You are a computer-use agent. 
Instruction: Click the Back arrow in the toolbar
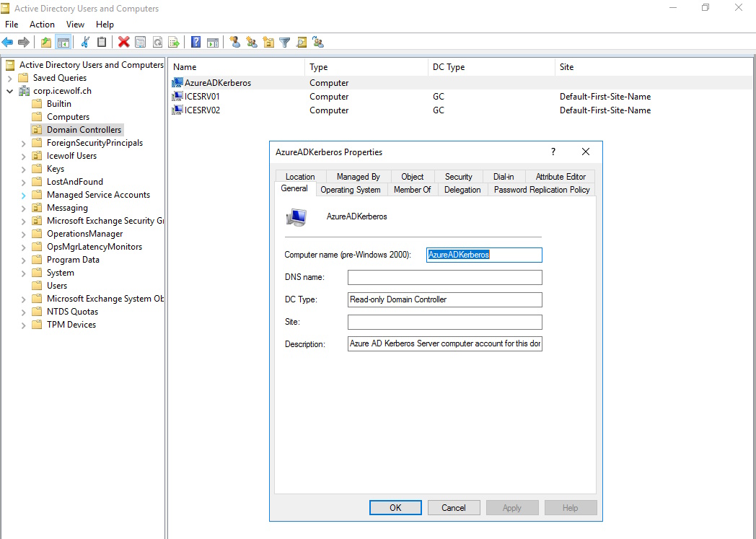pyautogui.click(x=8, y=43)
